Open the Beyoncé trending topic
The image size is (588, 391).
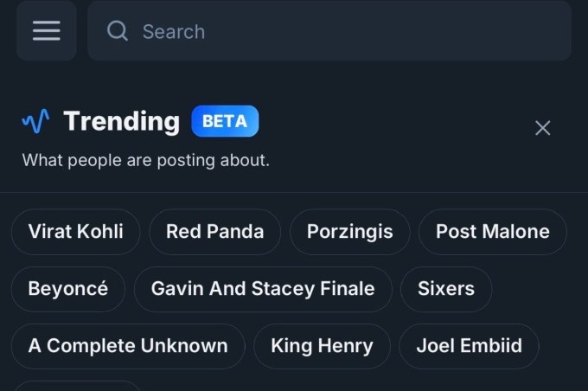[67, 289]
